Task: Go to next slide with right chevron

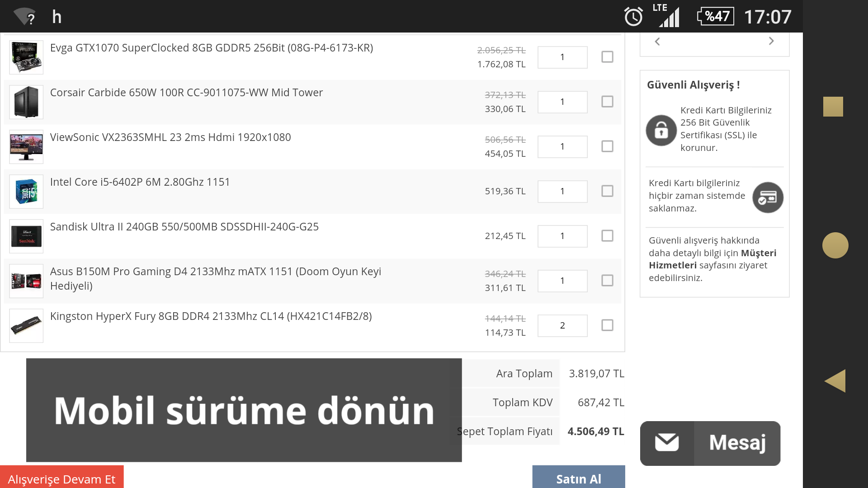Action: coord(771,41)
